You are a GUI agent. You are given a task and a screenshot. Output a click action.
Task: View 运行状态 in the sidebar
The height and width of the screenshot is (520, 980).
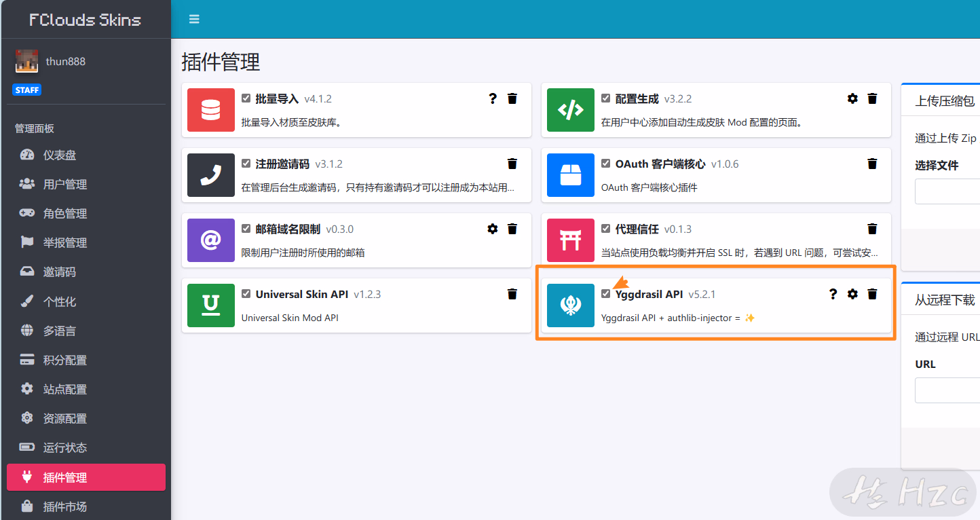[x=86, y=447]
